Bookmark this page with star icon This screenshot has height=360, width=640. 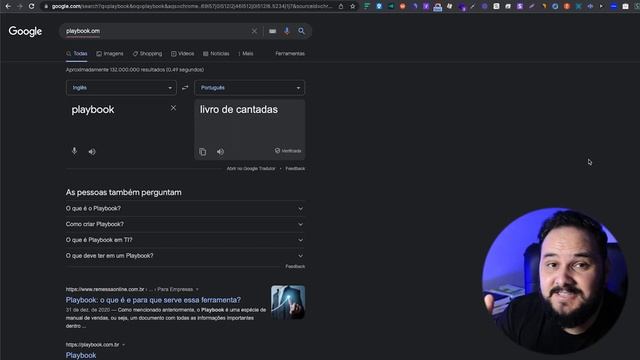tap(353, 7)
